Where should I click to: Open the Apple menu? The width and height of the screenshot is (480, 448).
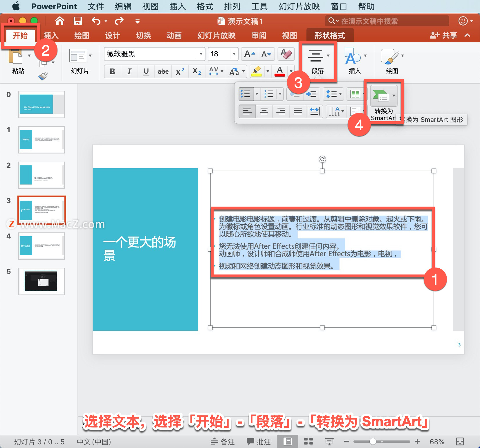click(x=16, y=6)
